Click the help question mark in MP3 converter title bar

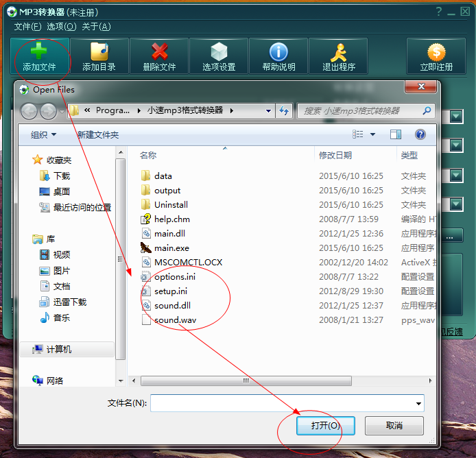439,12
